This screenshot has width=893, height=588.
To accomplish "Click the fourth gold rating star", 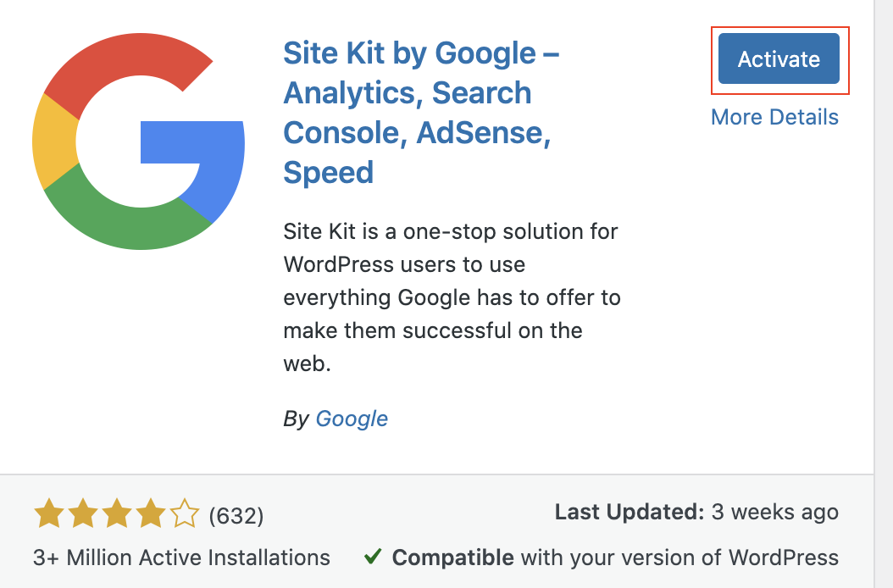I will [x=149, y=514].
